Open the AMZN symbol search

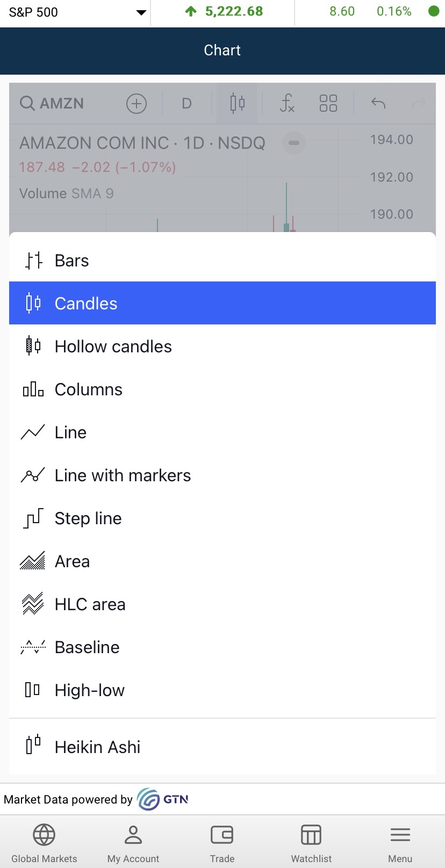(x=52, y=103)
